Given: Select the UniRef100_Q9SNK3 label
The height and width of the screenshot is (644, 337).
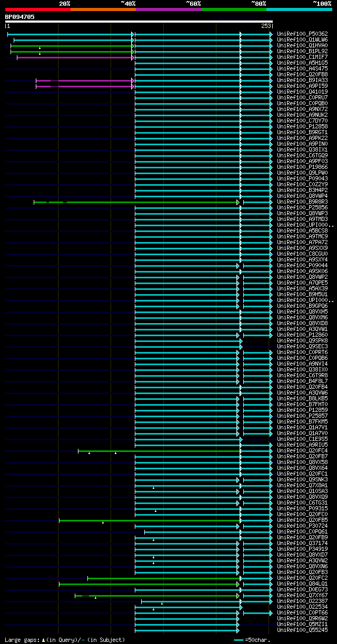Looking at the screenshot, I should pyautogui.click(x=302, y=480).
